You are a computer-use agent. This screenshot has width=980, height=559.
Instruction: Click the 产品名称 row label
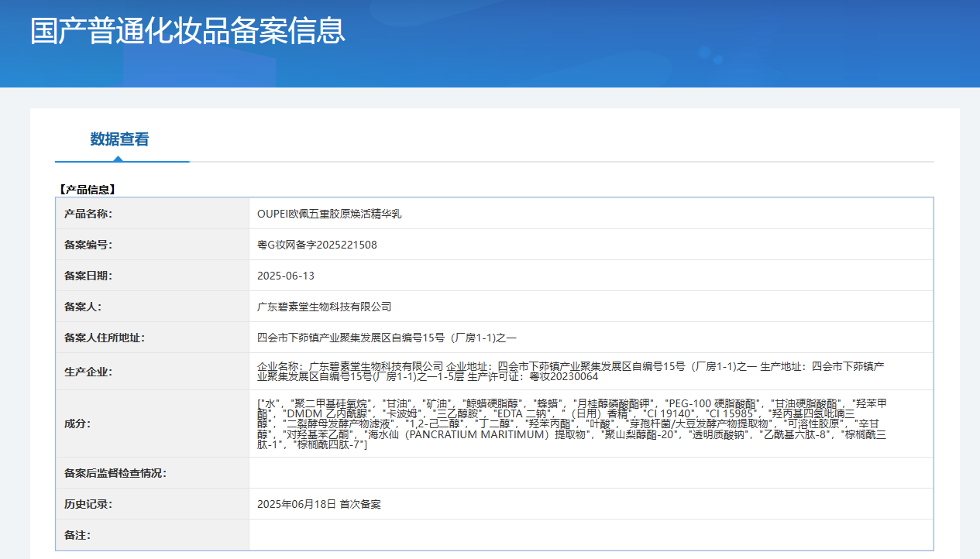tap(88, 214)
